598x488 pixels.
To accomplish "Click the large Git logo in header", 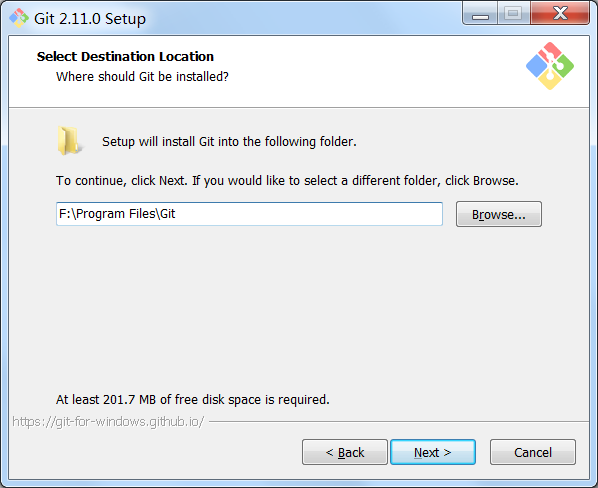I will coord(550,66).
